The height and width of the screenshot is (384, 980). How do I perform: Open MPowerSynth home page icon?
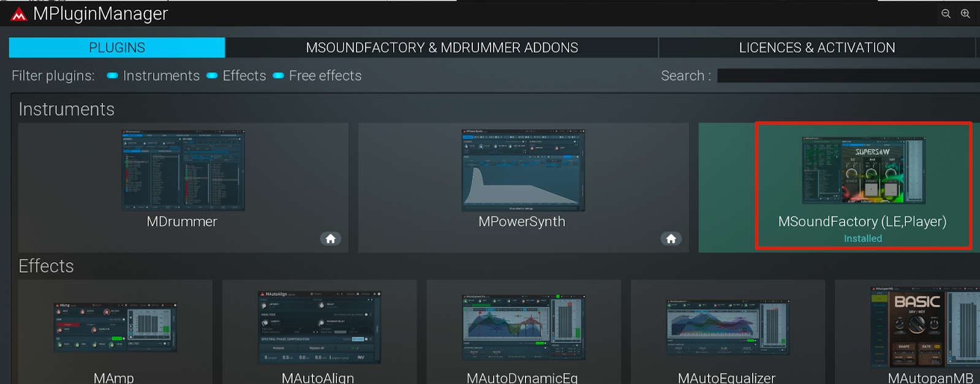coord(671,239)
